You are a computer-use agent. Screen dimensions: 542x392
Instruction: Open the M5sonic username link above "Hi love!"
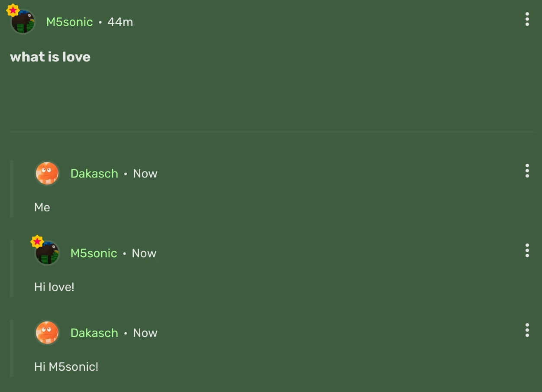tap(94, 253)
